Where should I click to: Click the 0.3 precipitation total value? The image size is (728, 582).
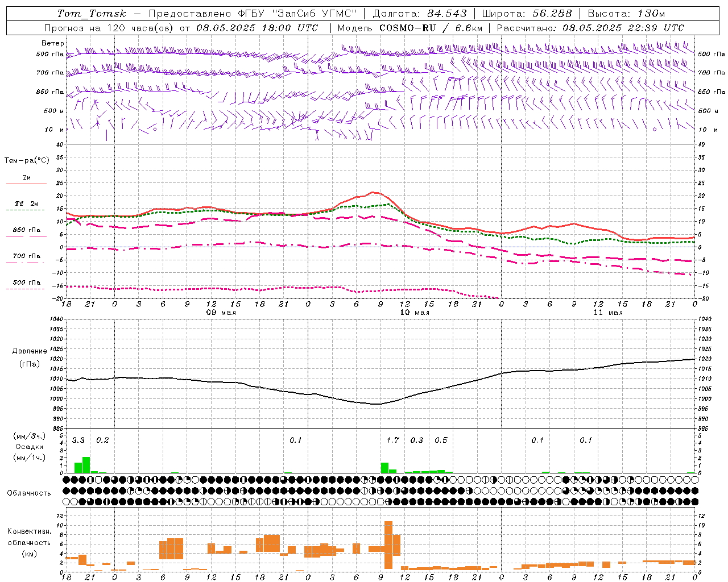(417, 440)
